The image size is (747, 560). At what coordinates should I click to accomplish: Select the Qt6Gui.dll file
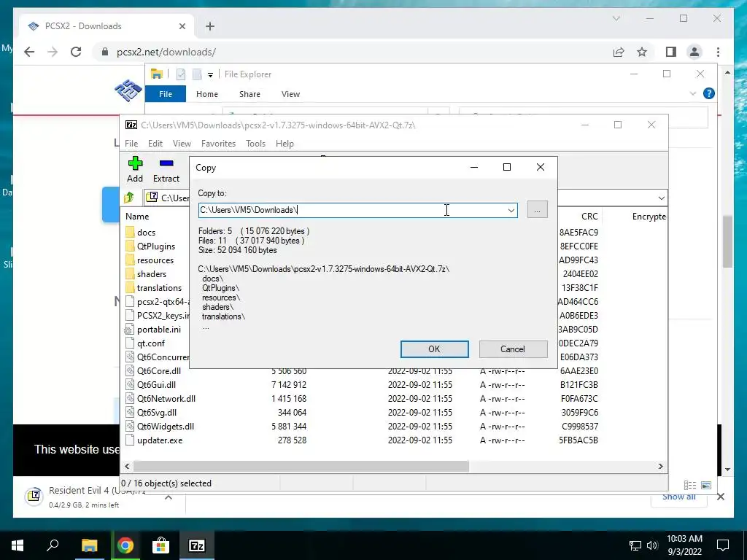click(156, 385)
